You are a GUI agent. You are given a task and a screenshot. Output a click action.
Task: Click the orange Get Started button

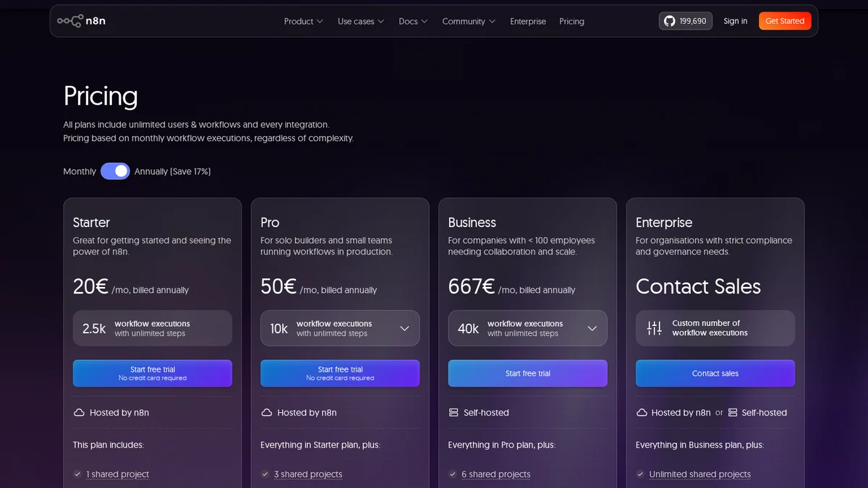(x=785, y=21)
